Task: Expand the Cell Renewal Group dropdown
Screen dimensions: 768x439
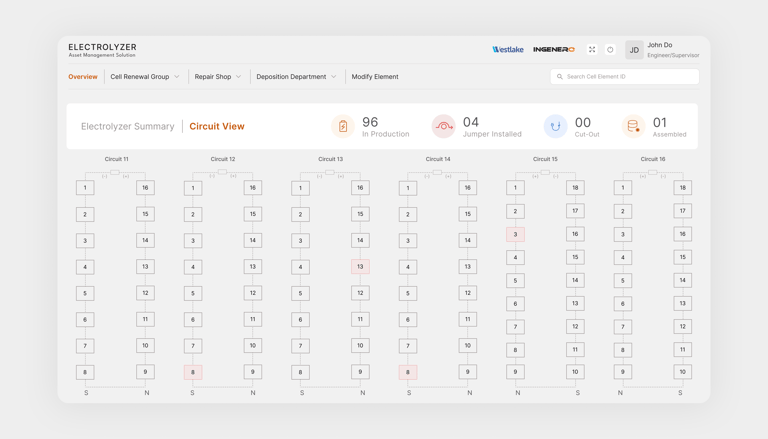Action: [145, 77]
